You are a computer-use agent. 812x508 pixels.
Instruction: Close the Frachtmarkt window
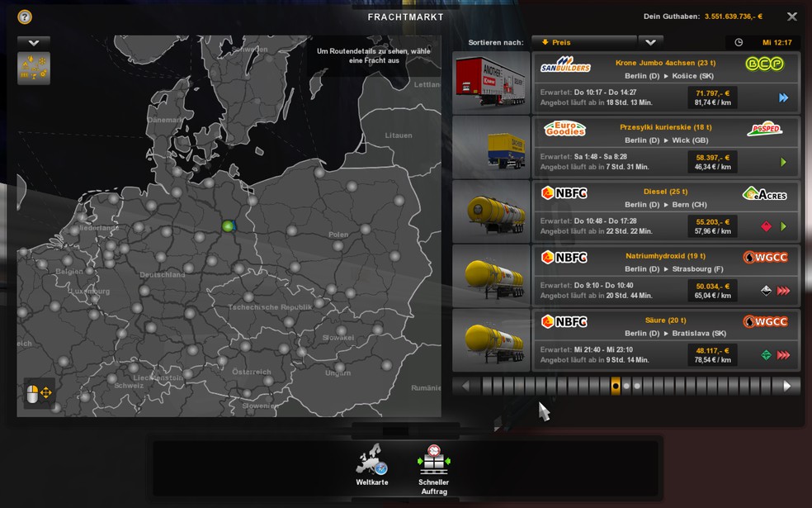[x=792, y=17]
